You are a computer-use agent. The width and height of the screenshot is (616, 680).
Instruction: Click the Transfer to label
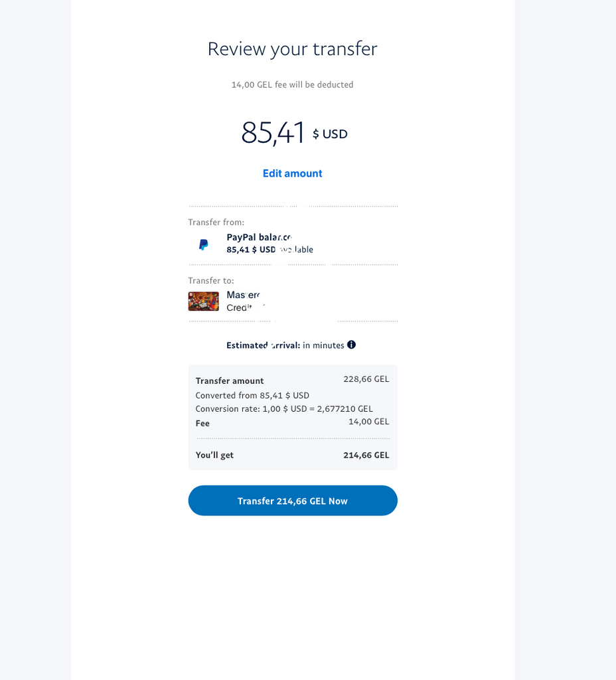[x=210, y=281]
